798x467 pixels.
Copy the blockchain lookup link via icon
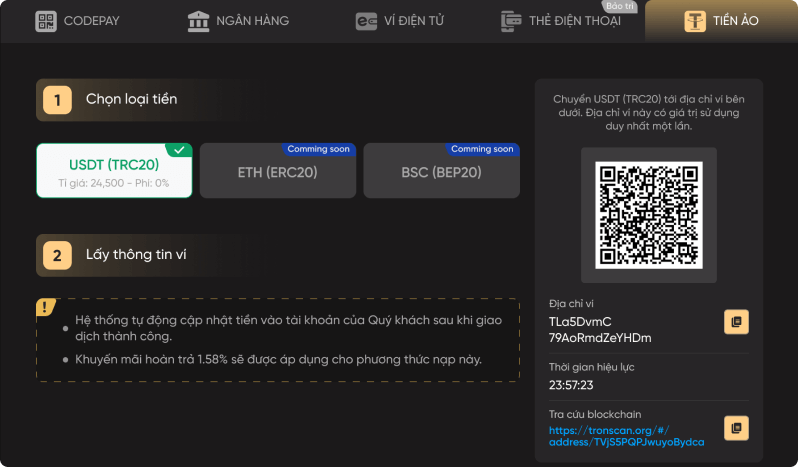click(736, 428)
